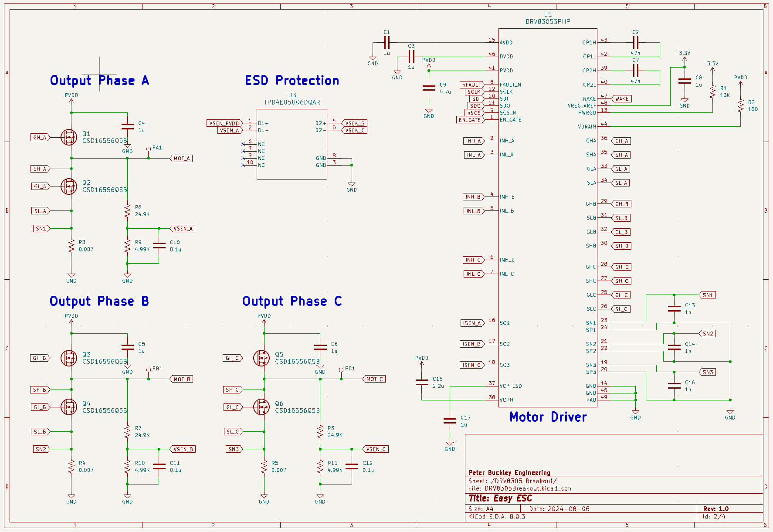Click resistor R2 100 symbol
The image size is (773, 532).
pos(740,106)
